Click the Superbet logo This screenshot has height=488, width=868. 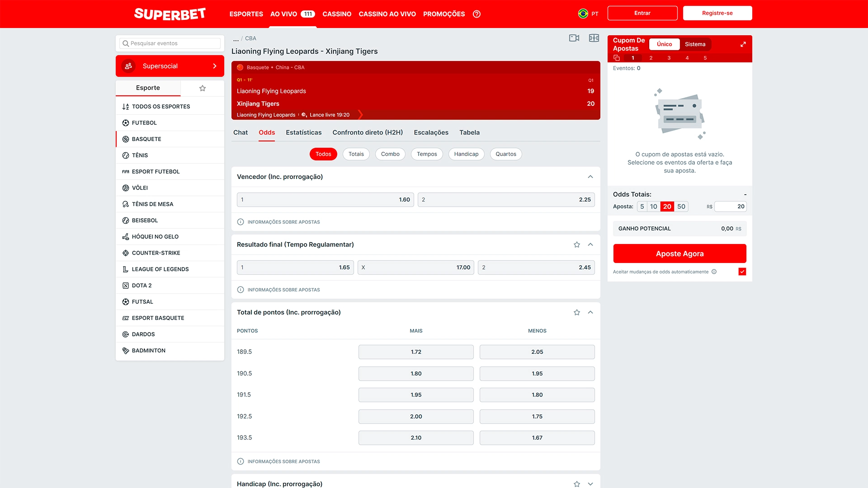[x=170, y=14]
